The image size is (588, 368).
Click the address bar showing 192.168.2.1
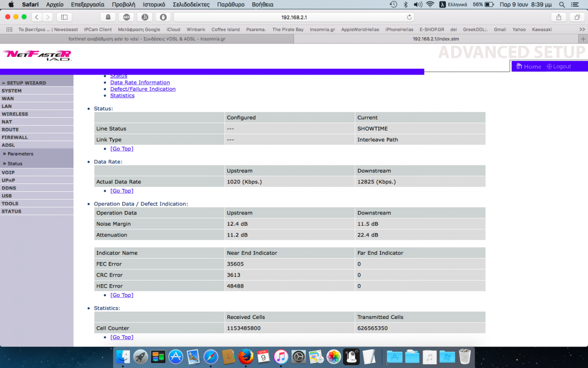[294, 17]
